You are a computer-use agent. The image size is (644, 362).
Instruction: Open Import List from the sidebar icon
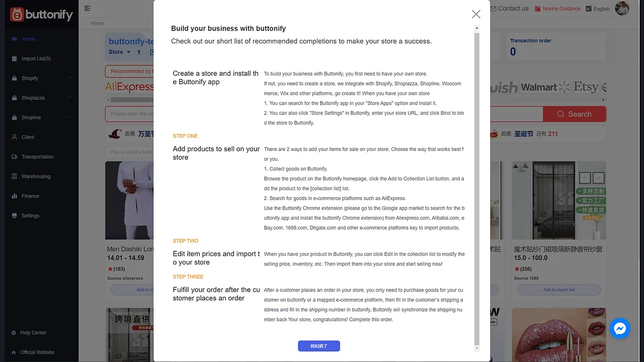pos(15,58)
